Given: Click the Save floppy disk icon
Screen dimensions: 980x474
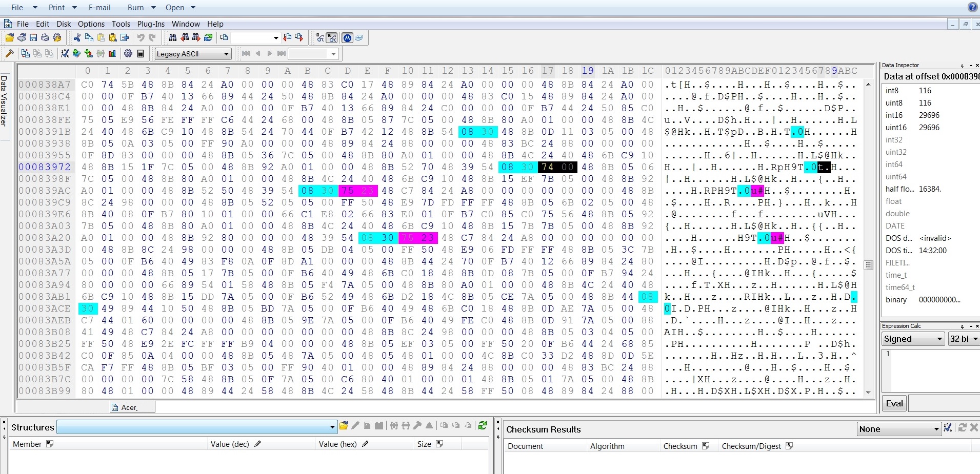Looking at the screenshot, I should [x=33, y=37].
